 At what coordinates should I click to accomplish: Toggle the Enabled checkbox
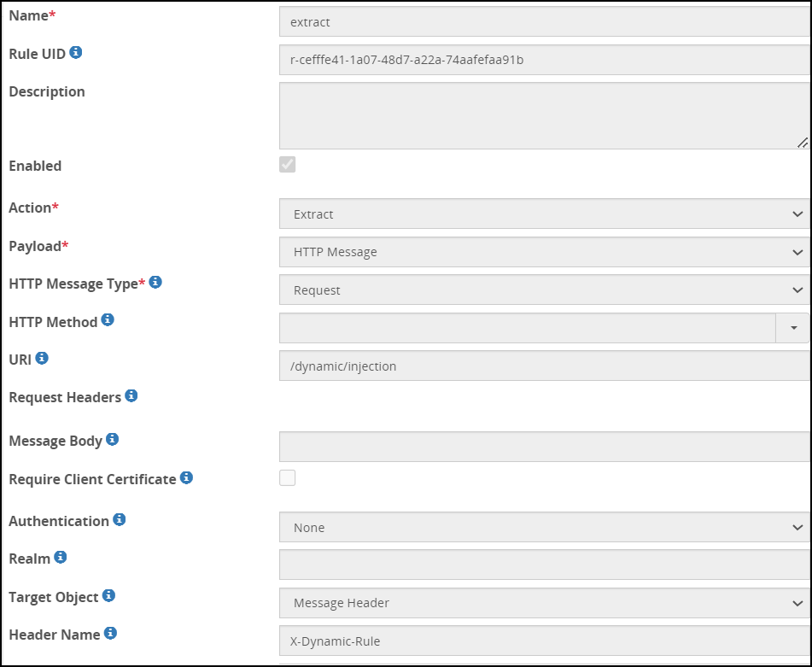tap(288, 165)
